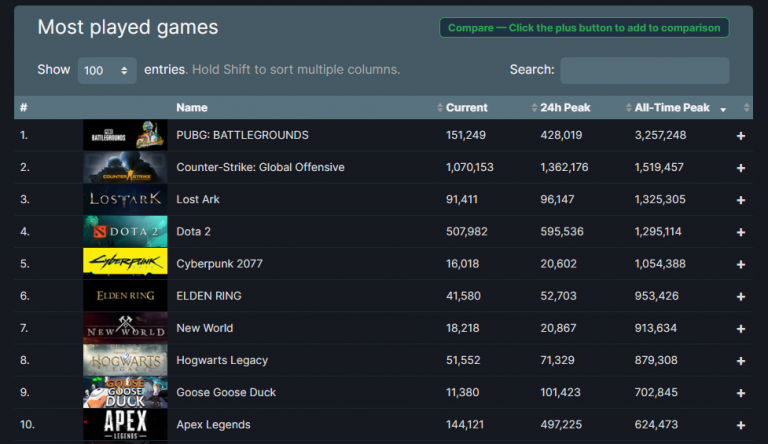This screenshot has height=444, width=768.
Task: Select Goose Goose Duck 24h peak 101,423
Action: (x=560, y=393)
